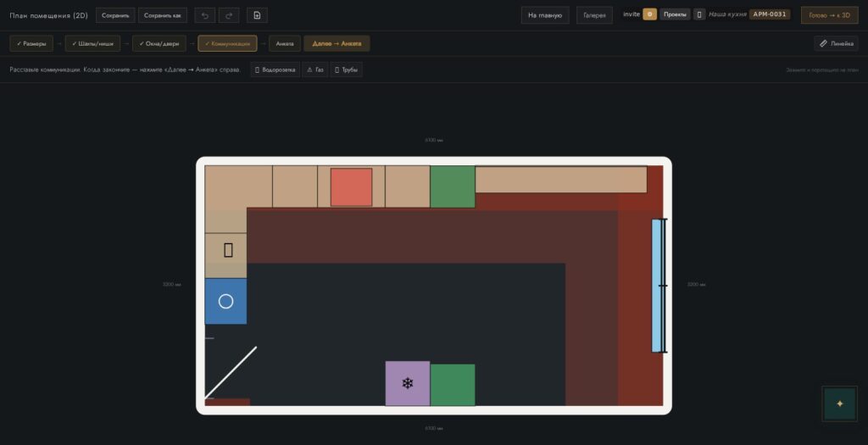Select the blue window on right wall
Image resolution: width=868 pixels, height=445 pixels.
(657, 286)
